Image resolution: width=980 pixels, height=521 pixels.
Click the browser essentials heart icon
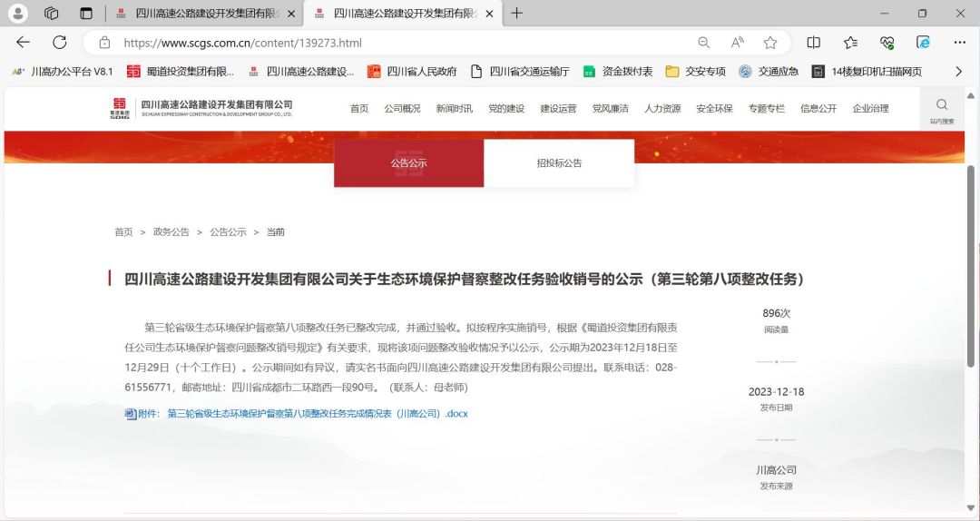pyautogui.click(x=887, y=43)
